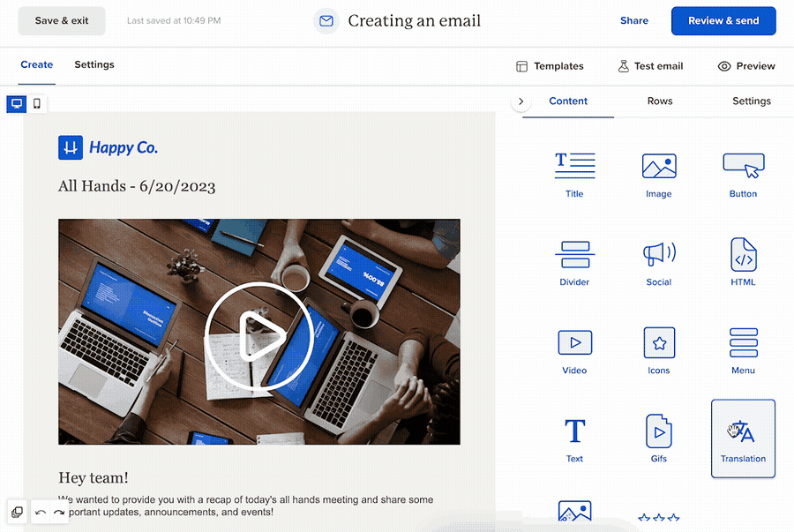This screenshot has height=532, width=794.
Task: Add a Button content block
Action: click(743, 175)
